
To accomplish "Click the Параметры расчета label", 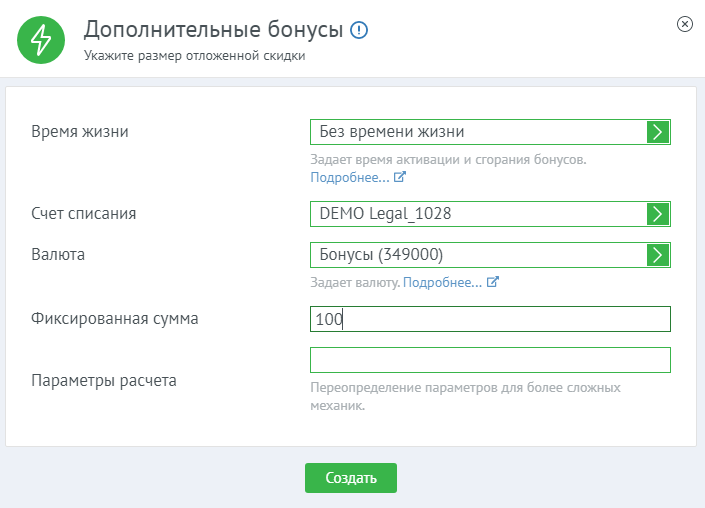I will [105, 381].
